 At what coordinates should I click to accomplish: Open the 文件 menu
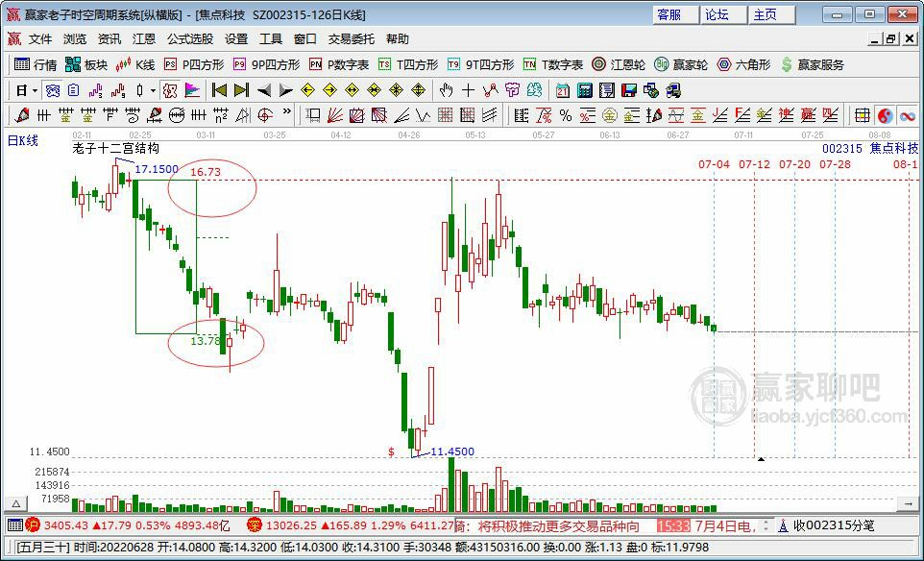pos(40,39)
